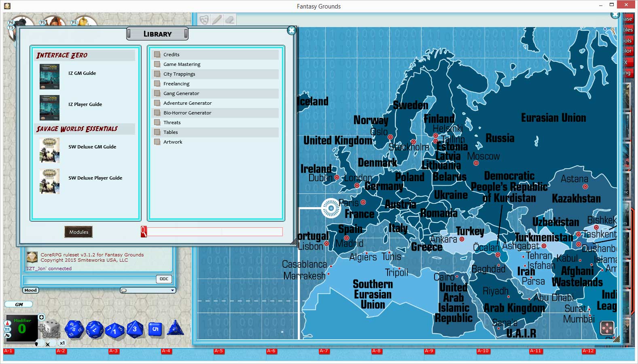638x364 pixels.
Task: Open the FX sidebar tab
Action: (627, 62)
